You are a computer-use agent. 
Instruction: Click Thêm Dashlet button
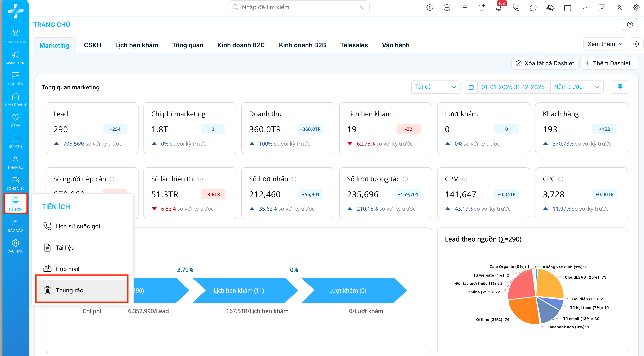[x=608, y=63]
